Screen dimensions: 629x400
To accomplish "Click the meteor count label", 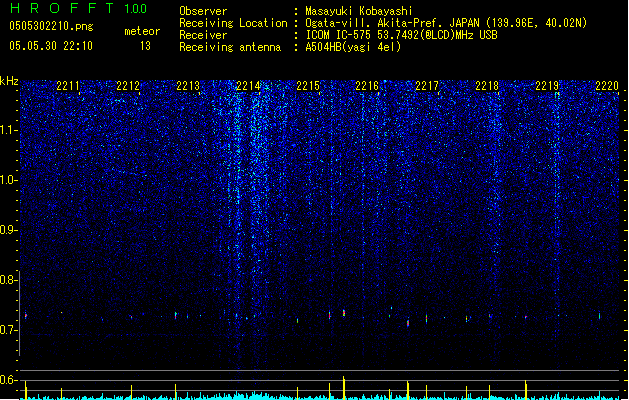I will (142, 31).
